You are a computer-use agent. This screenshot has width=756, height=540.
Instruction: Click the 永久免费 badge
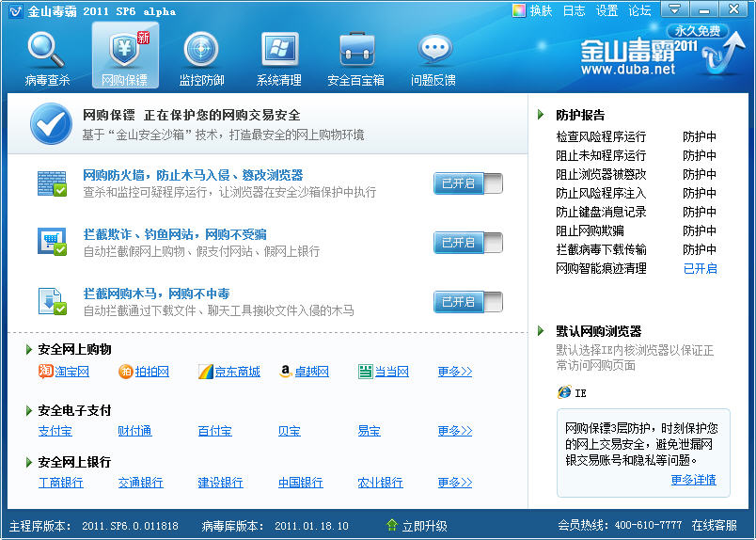point(697,31)
